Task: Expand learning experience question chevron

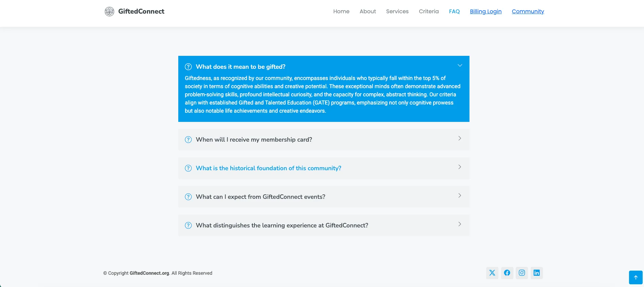Action: (x=460, y=224)
